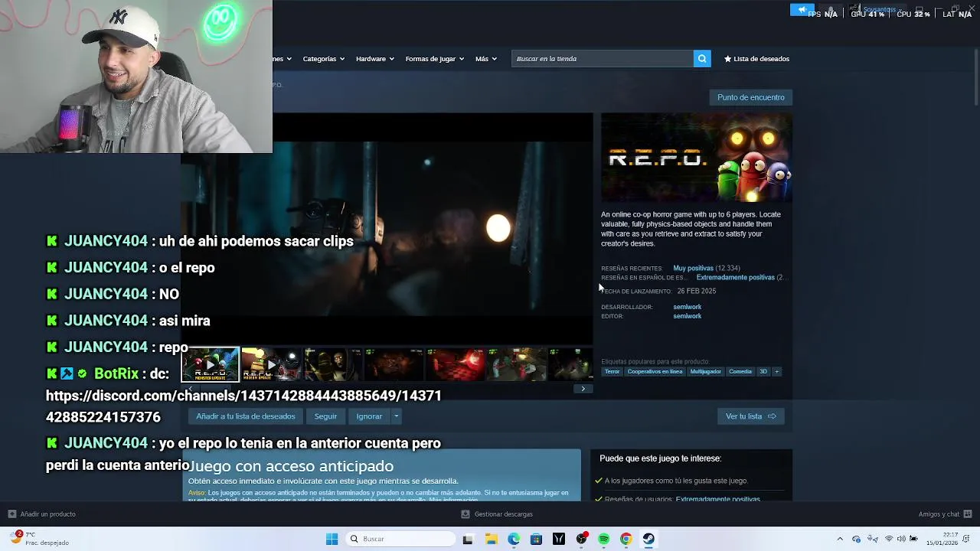Viewport: 980px width, 551px height.
Task: Select Cooperativos en línea tag
Action: 655,372
